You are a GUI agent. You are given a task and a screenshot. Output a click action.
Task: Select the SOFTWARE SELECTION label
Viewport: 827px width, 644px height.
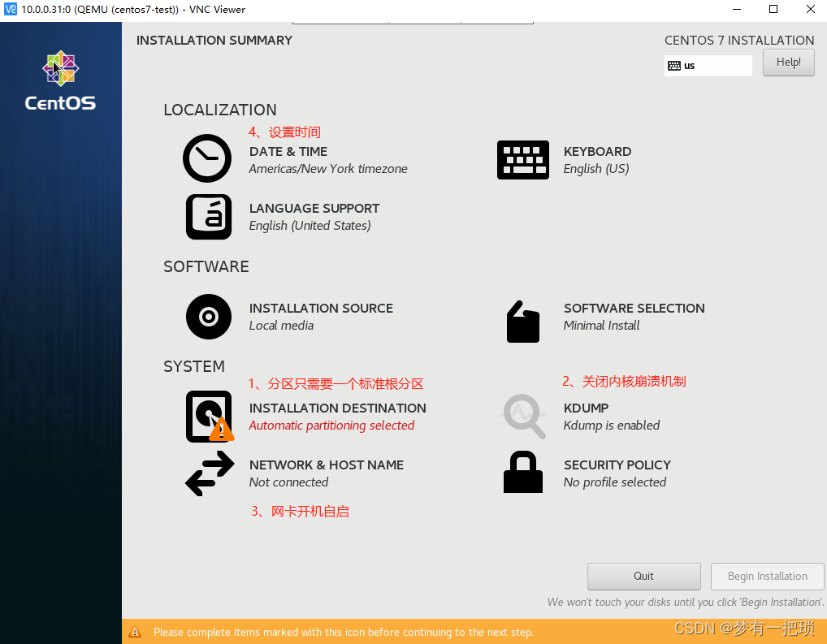pos(634,308)
